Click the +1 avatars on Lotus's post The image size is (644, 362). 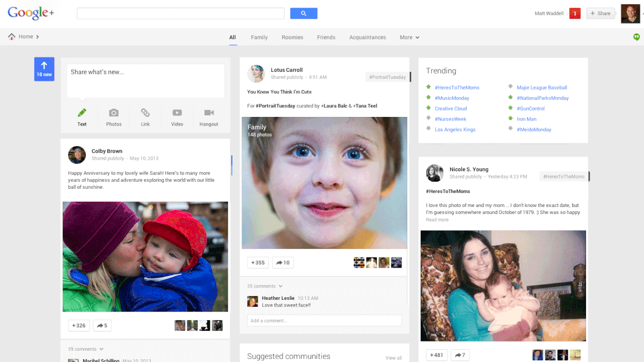pos(378,263)
